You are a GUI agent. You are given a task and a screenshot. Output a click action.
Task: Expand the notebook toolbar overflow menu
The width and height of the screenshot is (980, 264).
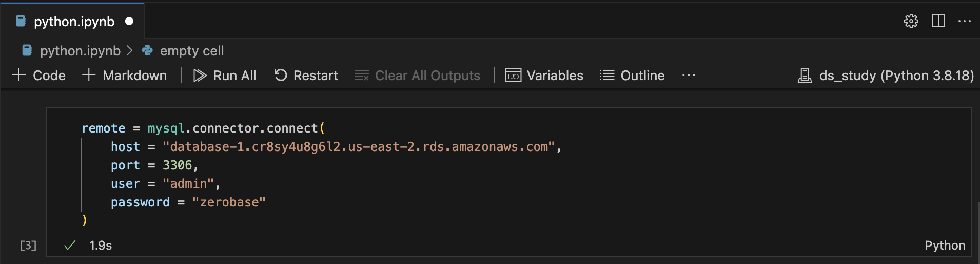click(689, 76)
